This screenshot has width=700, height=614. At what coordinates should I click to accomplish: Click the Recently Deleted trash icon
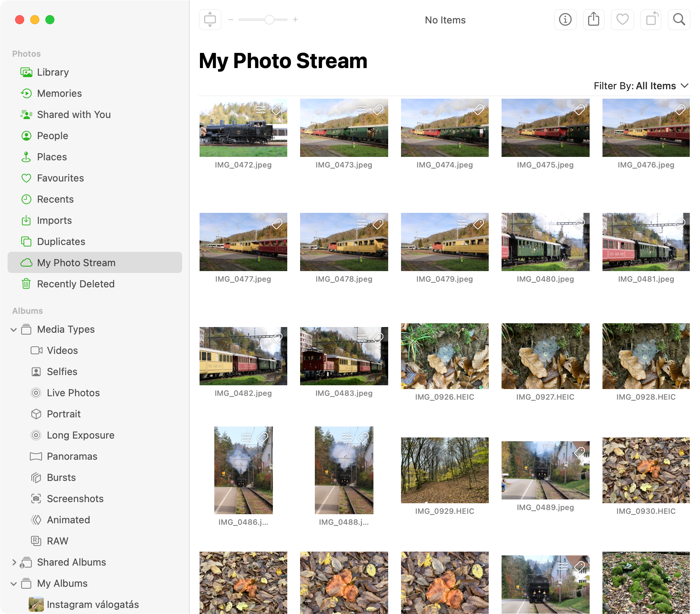click(x=26, y=284)
